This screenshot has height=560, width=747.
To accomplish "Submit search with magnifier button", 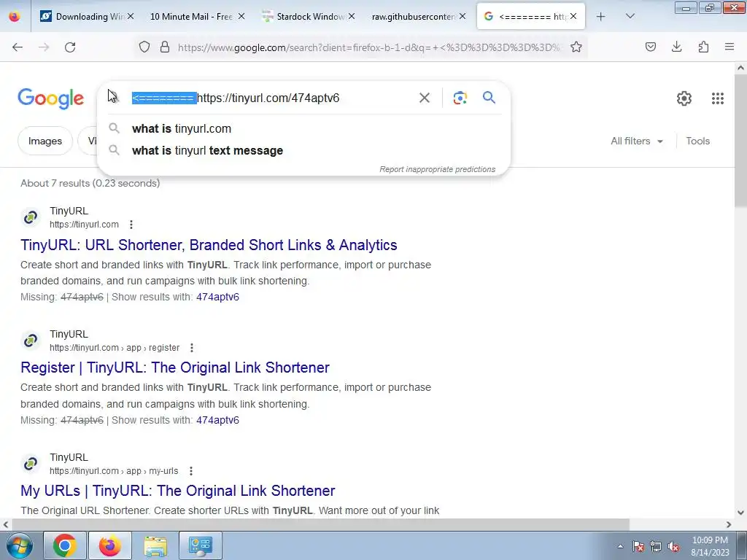I will pos(489,98).
